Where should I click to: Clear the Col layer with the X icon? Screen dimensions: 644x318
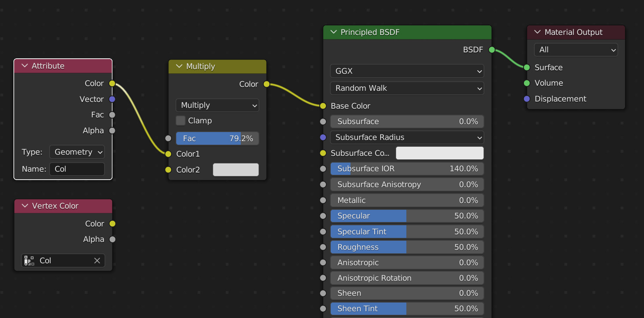[x=97, y=261]
